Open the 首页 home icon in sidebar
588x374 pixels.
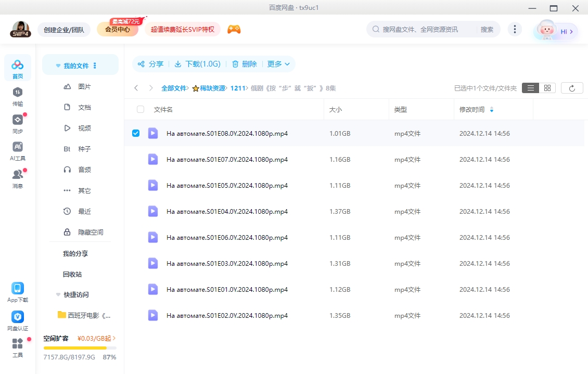(x=17, y=68)
